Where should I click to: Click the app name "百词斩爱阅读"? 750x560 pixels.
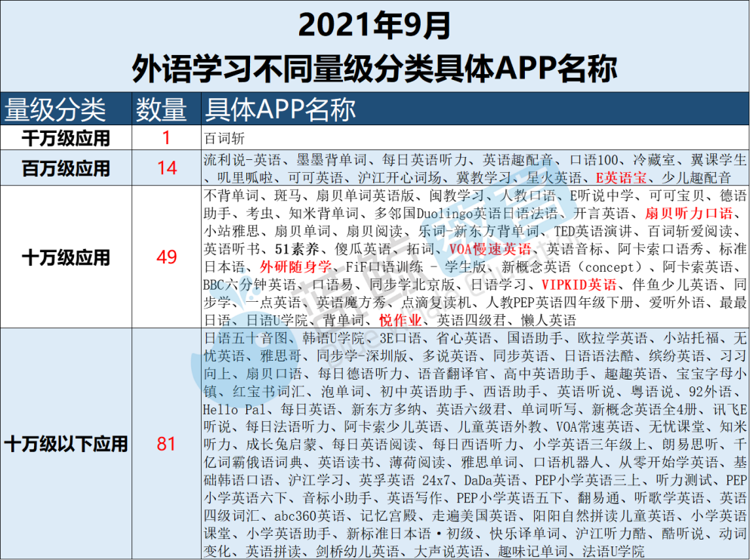pos(690,231)
